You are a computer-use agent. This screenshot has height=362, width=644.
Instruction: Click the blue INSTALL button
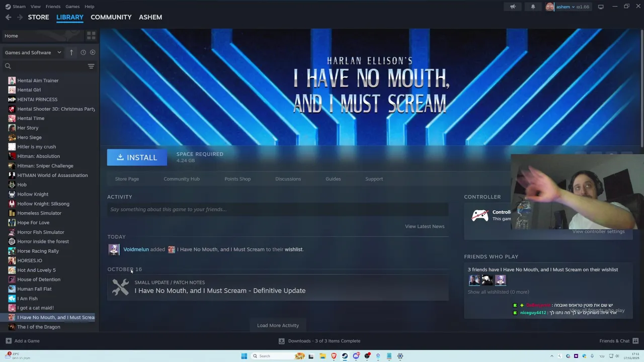coord(137,157)
